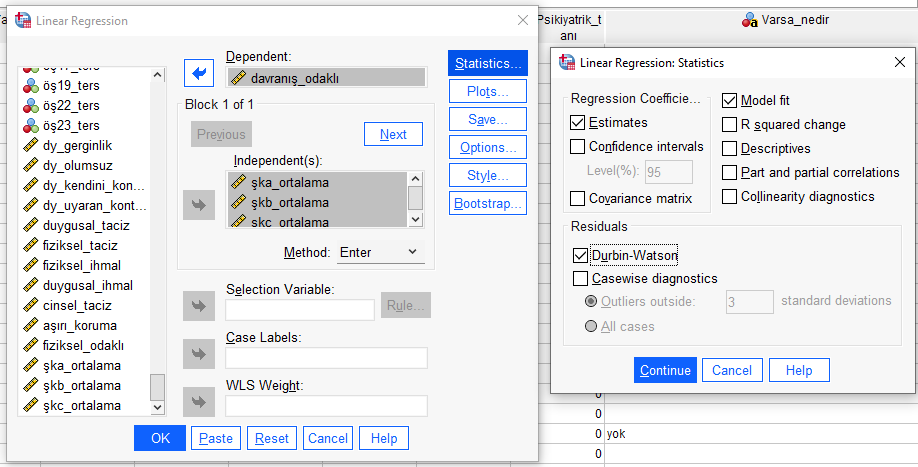Enable the Descriptives checkbox
918x467 pixels.
coord(730,149)
